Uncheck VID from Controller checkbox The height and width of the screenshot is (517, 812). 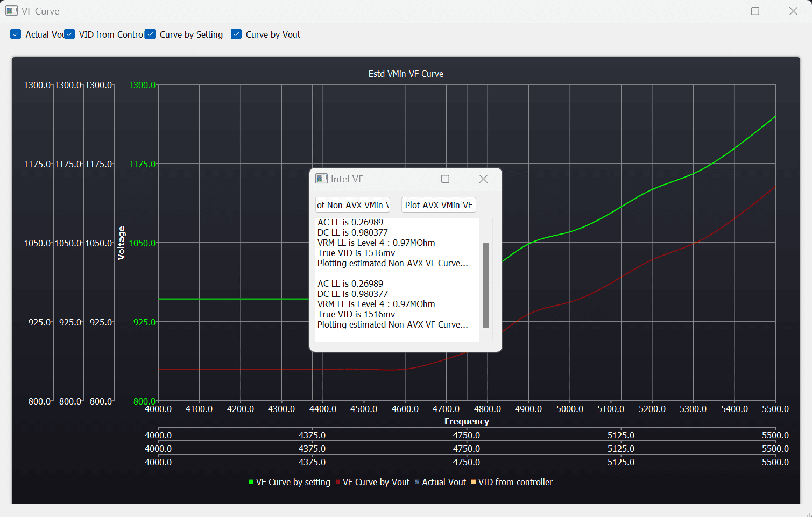[69, 34]
